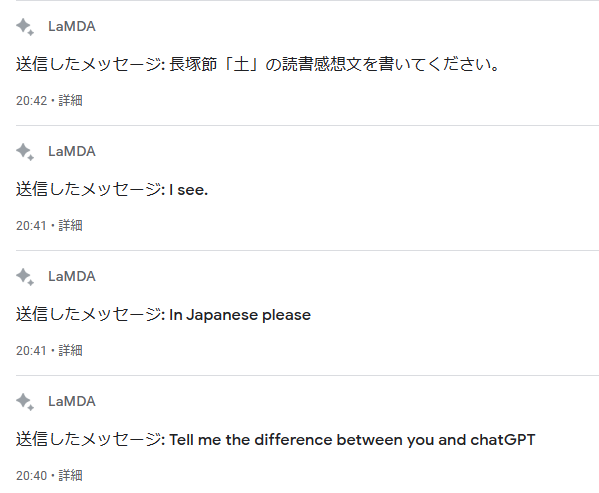
Task: Click the sparkle icon above the chatGPT difference message
Action: (x=25, y=402)
